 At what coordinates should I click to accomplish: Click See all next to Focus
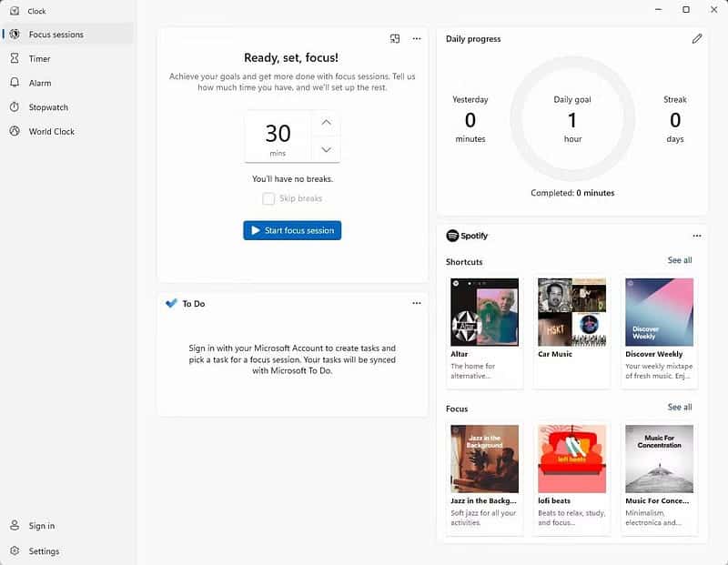coord(679,408)
